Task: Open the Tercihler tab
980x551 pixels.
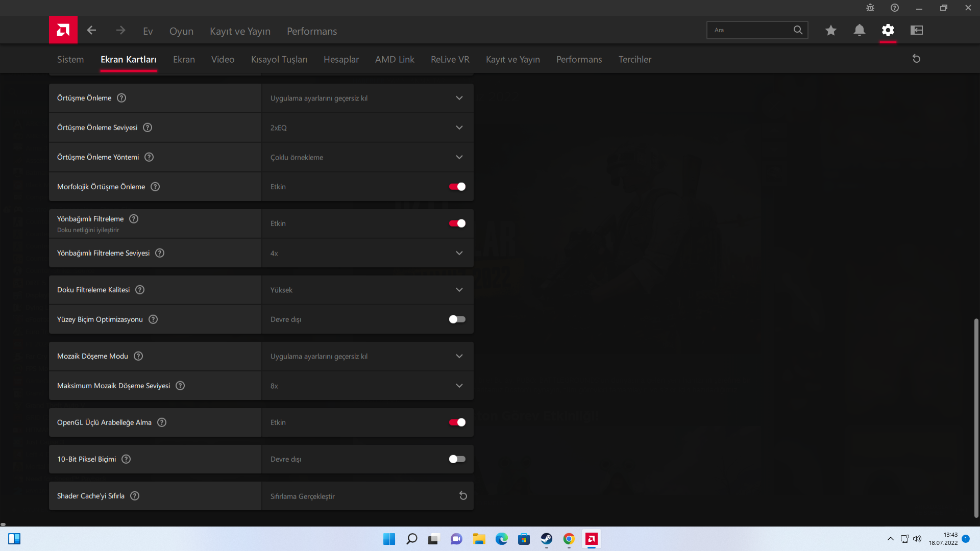Action: (634, 60)
